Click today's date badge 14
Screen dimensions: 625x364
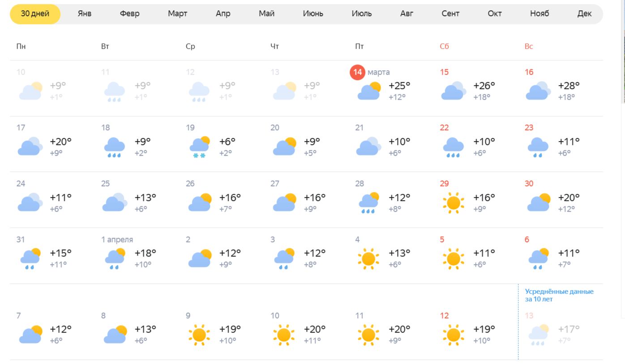(357, 72)
